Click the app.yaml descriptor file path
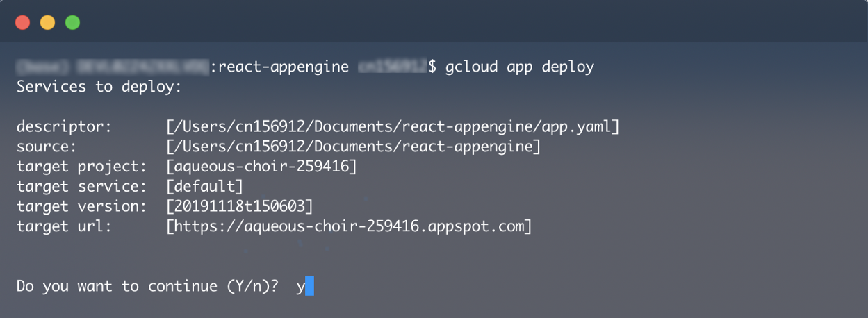Screen dimensions: 868x318 393,127
